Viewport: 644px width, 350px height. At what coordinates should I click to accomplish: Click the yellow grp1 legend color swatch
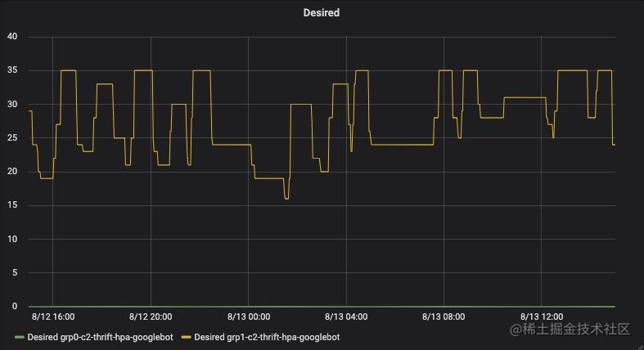point(186,337)
